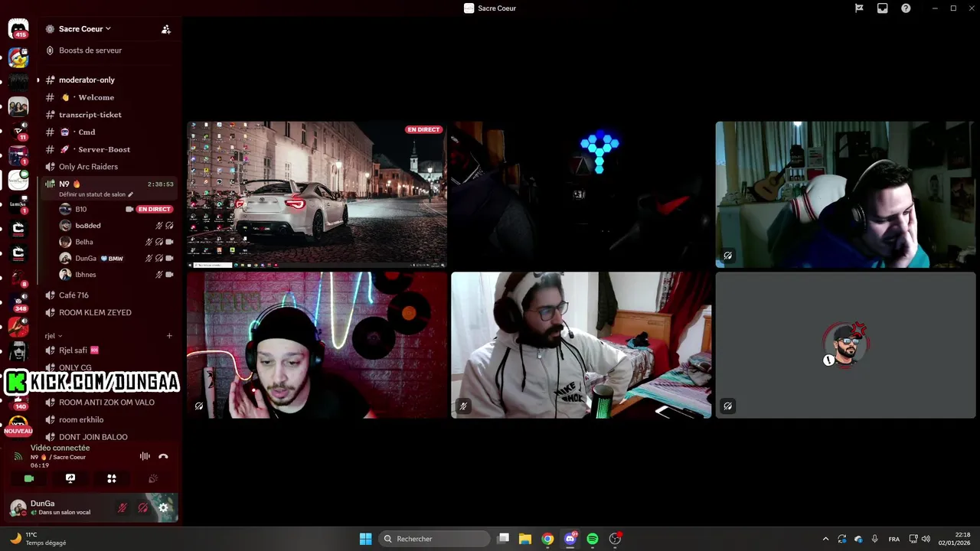Collapse the rjel category
This screenshot has width=980, height=551.
click(54, 336)
